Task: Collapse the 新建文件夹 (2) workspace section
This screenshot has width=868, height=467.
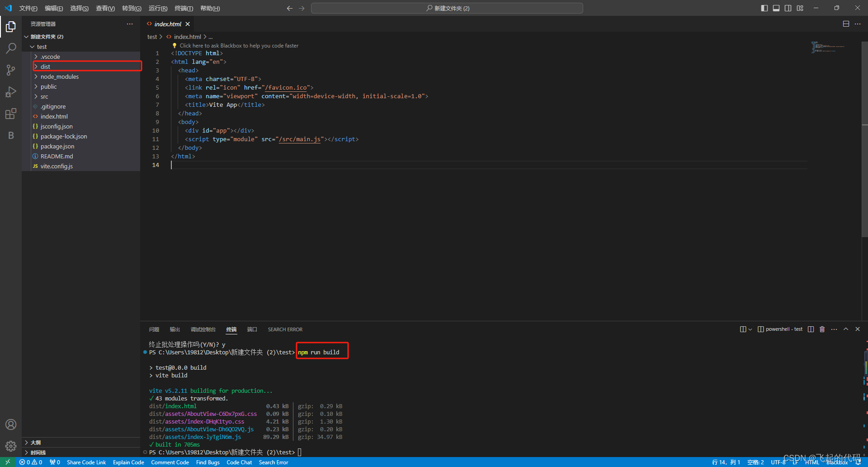Action: (x=81, y=37)
